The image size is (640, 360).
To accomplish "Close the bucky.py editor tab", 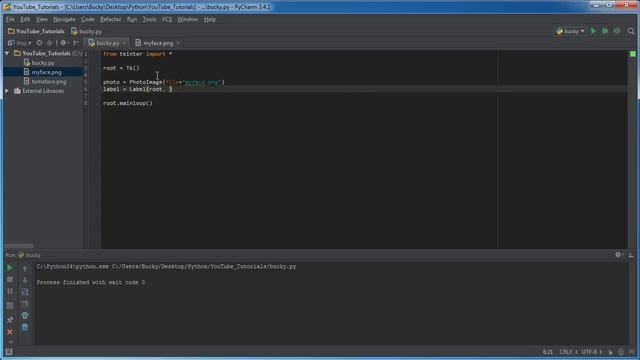I will [124, 43].
